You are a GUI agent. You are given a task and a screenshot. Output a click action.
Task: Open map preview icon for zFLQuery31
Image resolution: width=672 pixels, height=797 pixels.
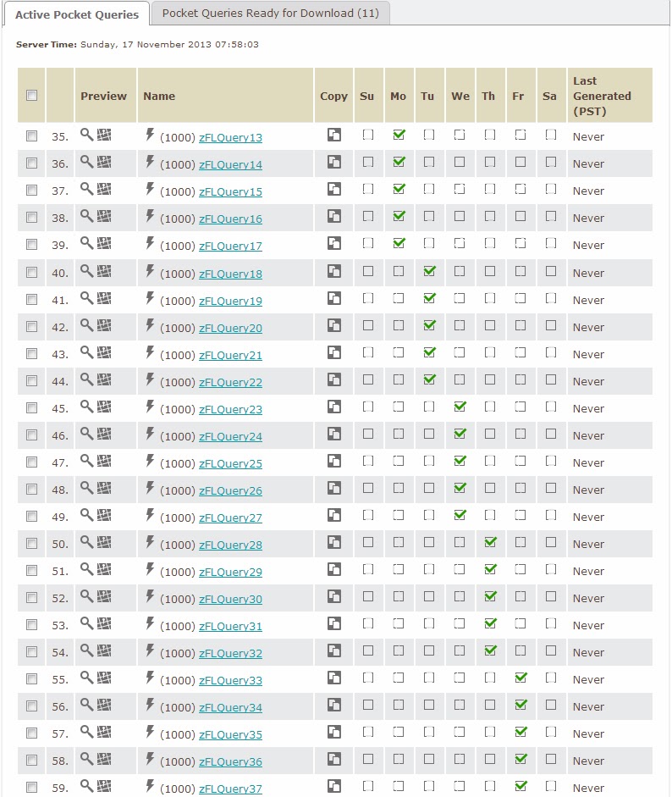pos(104,623)
